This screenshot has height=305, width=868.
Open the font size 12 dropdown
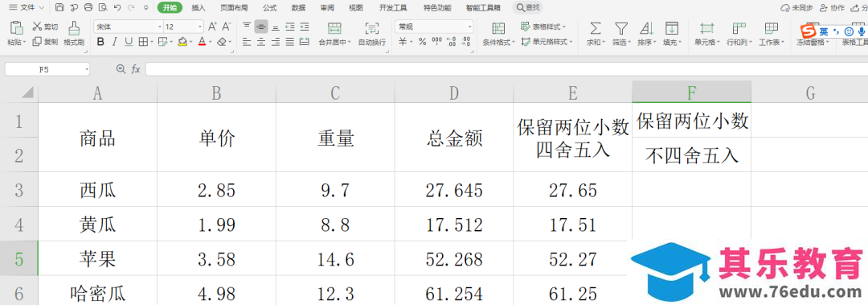coord(200,27)
